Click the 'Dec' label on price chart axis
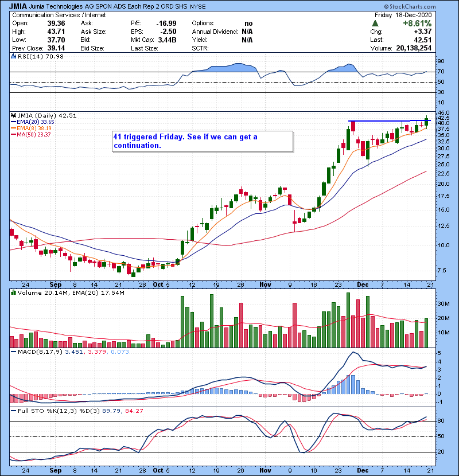Image resolution: width=459 pixels, height=476 pixels. (363, 285)
